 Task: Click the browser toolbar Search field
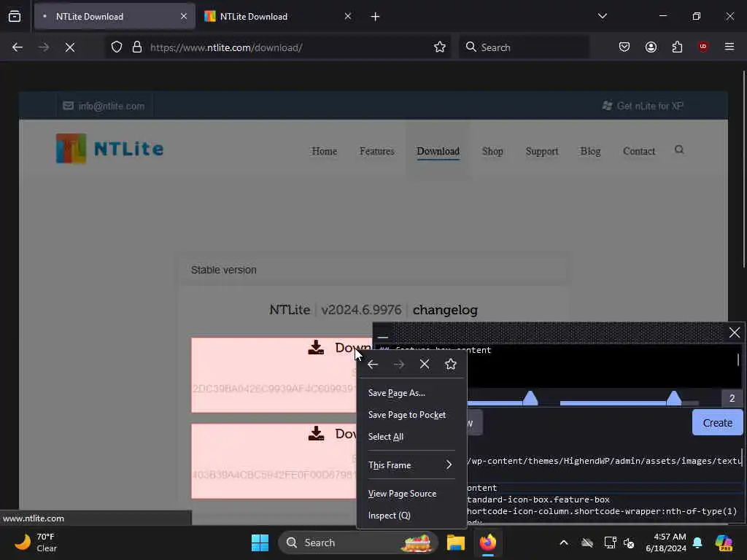524,47
